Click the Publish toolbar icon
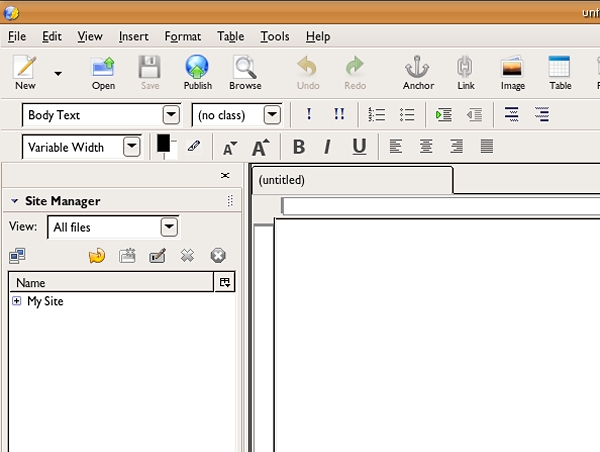Viewport: 600px width, 452px height. pos(198,72)
